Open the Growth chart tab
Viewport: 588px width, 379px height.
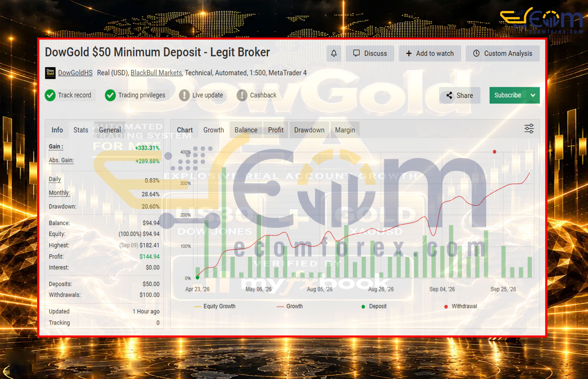(214, 130)
